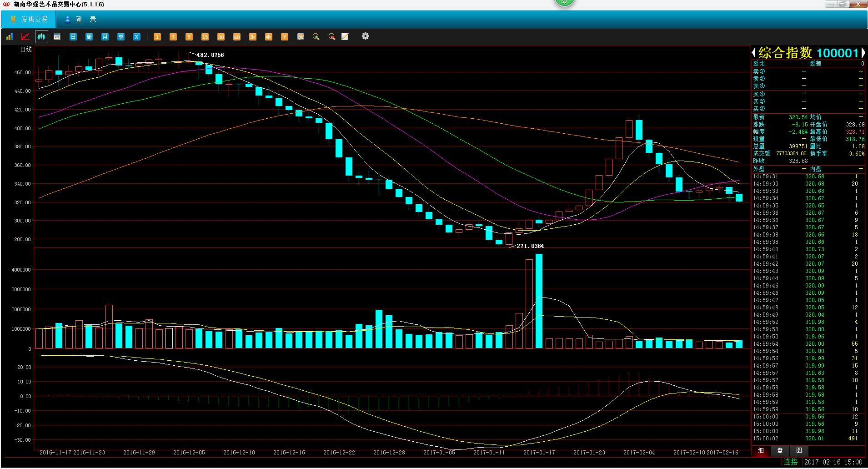Viewport: 868px width, 469px height.
Task: Select the 3-minute chart interval
Action: coord(173,36)
